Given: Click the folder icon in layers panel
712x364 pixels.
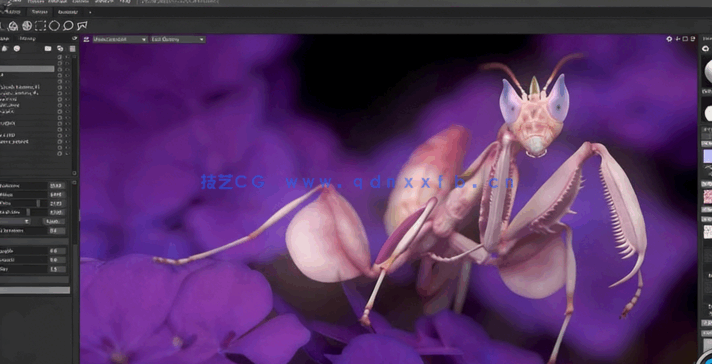Looking at the screenshot, I should (x=48, y=49).
